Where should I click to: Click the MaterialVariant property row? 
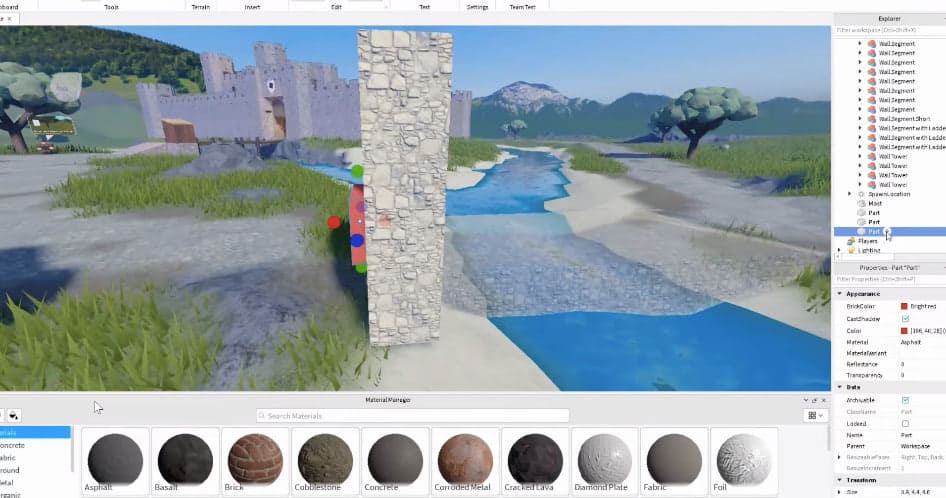890,353
